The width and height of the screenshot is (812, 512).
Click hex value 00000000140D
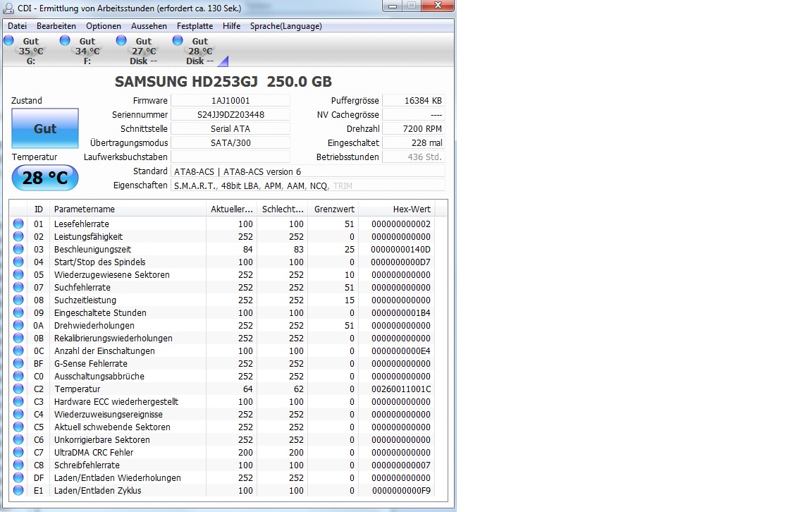click(401, 249)
